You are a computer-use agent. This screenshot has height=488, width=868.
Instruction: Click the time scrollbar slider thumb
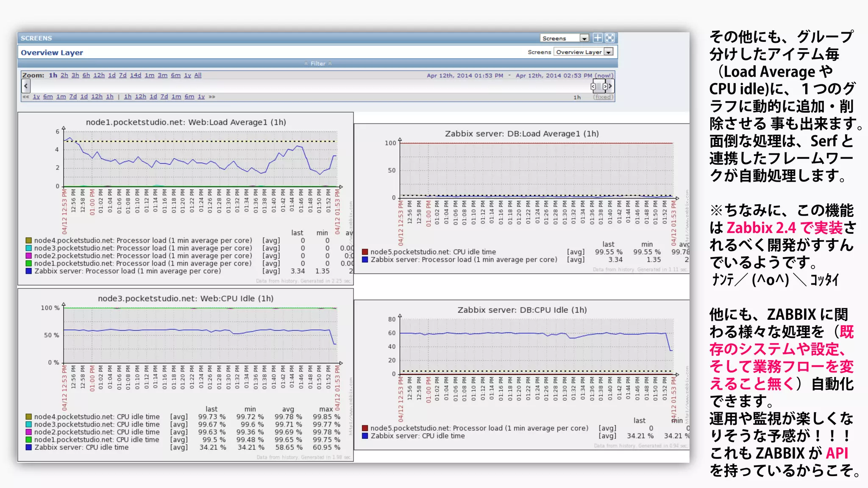pyautogui.click(x=599, y=86)
